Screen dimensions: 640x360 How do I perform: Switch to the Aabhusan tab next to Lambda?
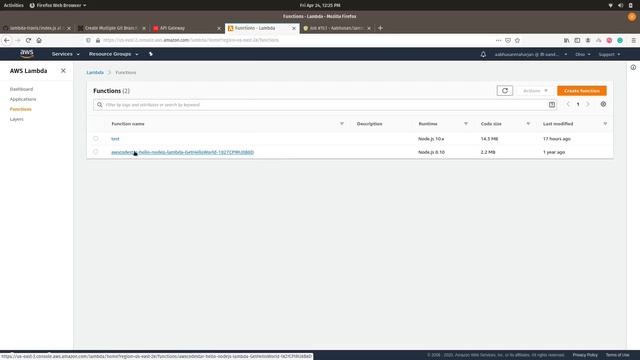click(336, 28)
